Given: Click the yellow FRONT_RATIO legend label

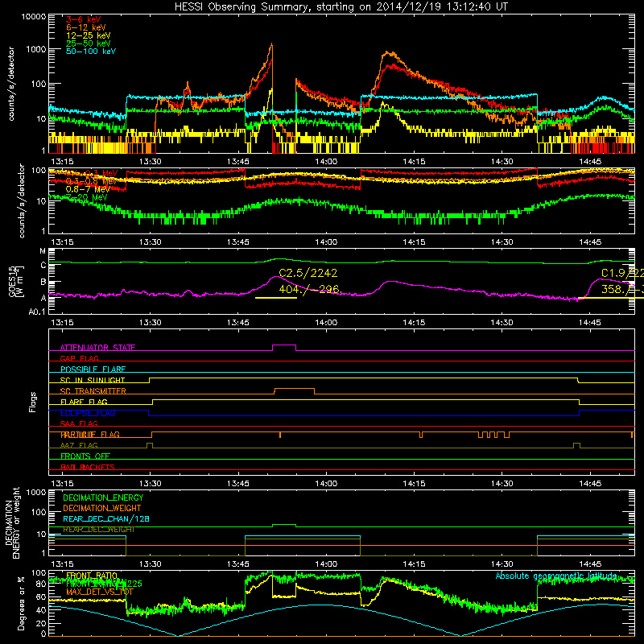Looking at the screenshot, I should [x=92, y=576].
